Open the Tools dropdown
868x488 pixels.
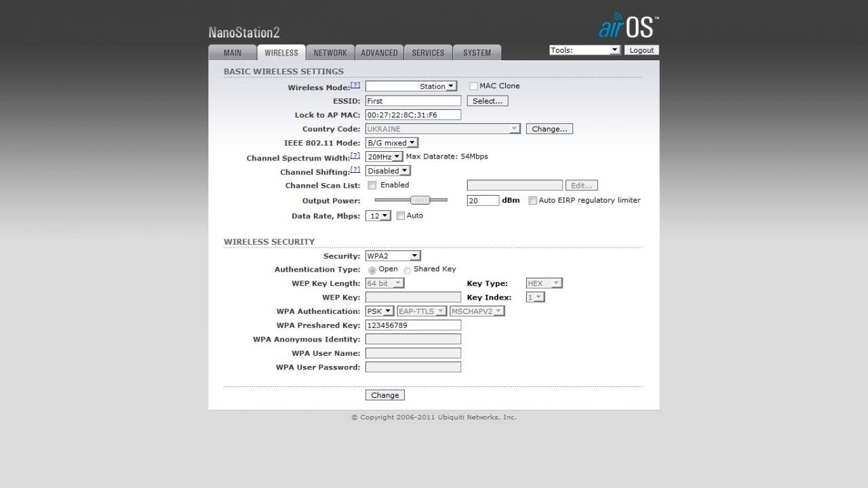(x=585, y=50)
